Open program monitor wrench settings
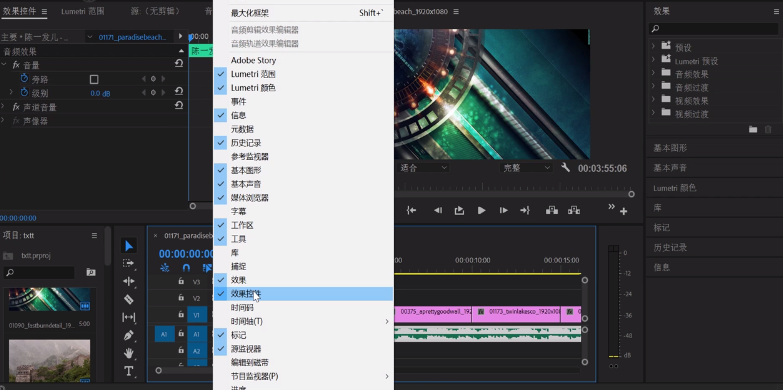 pyautogui.click(x=565, y=167)
